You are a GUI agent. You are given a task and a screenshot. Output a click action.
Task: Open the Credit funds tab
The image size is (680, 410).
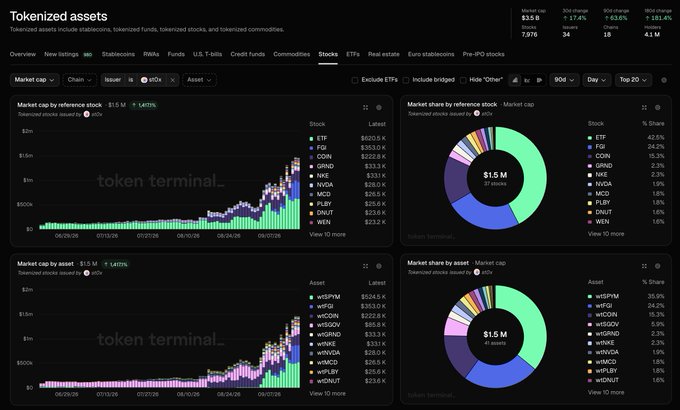point(247,54)
